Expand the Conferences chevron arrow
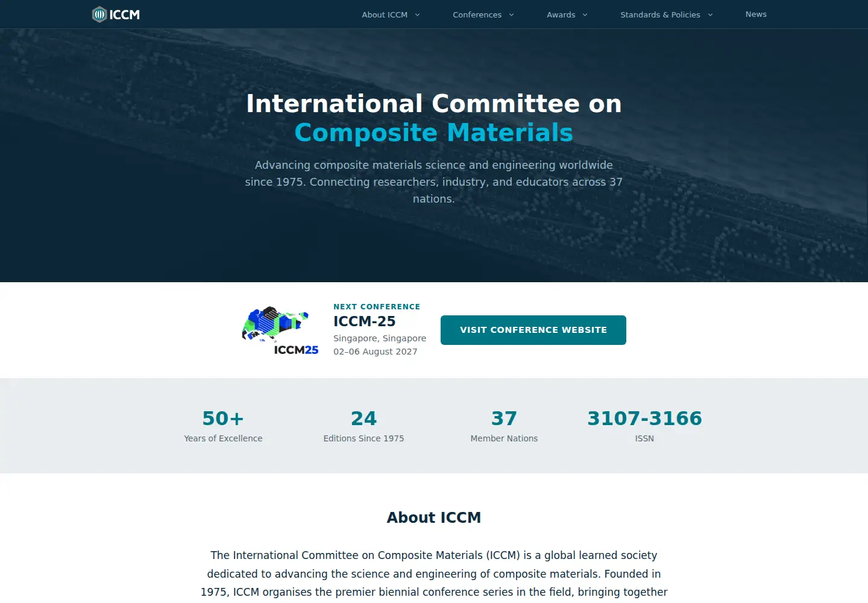 (x=511, y=14)
